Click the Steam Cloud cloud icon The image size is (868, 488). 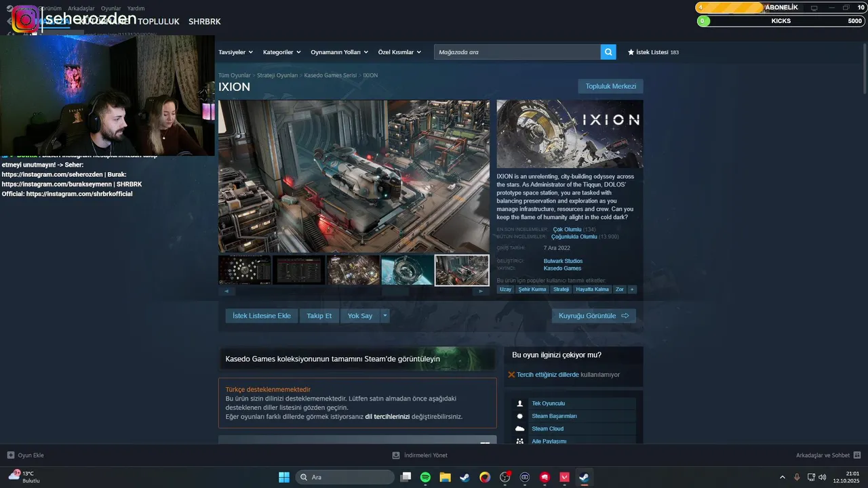520,428
